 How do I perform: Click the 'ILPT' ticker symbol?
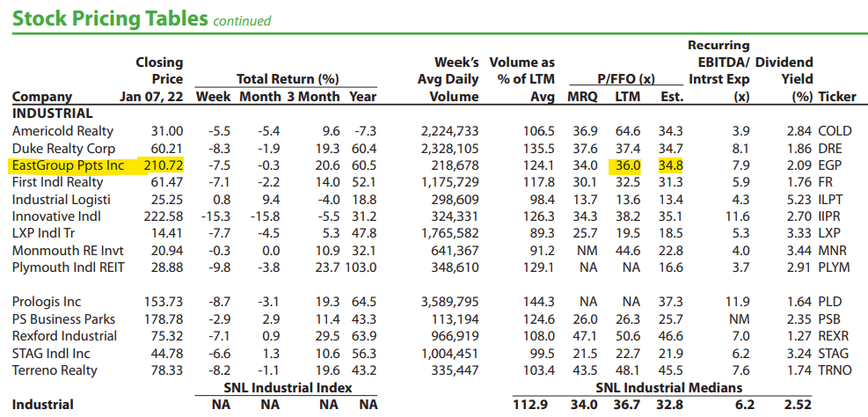tap(831, 199)
